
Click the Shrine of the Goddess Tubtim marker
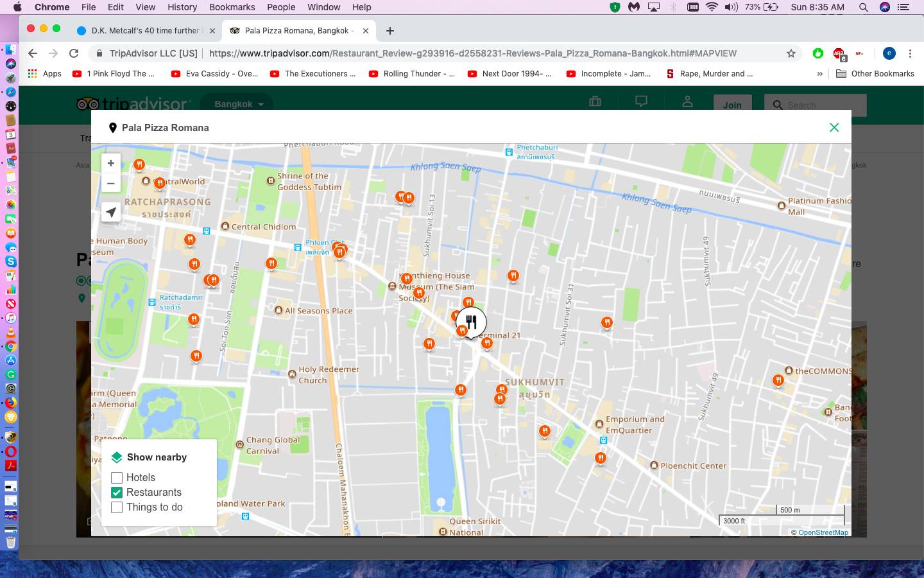coord(271,181)
